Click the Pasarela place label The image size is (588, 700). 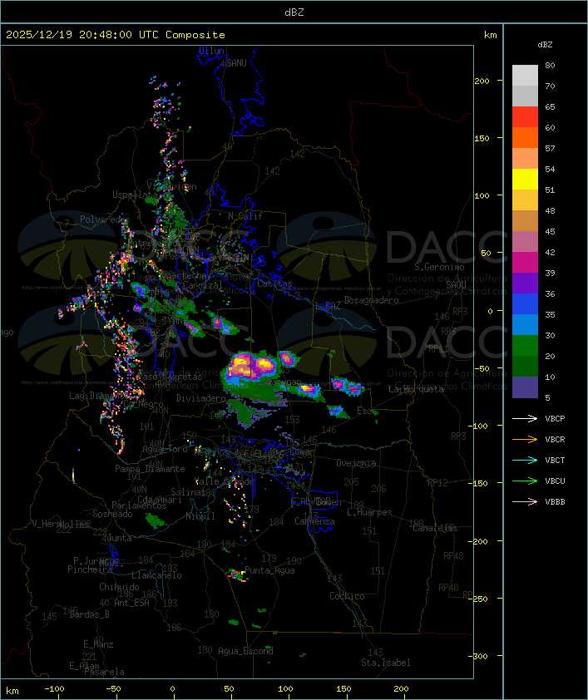tap(104, 672)
